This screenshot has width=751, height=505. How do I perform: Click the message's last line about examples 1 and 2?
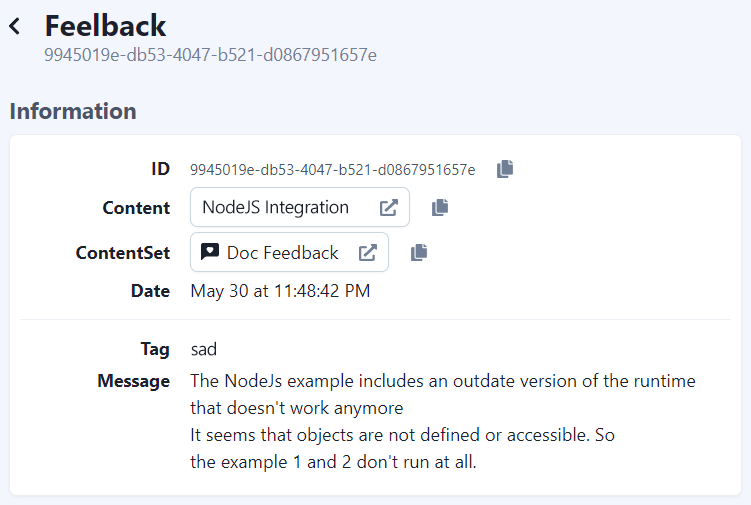click(333, 462)
